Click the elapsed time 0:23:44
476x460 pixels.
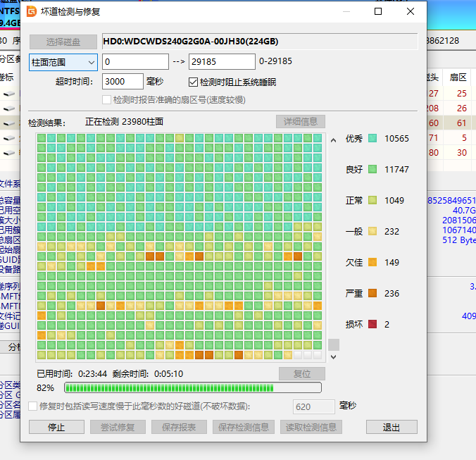click(92, 373)
